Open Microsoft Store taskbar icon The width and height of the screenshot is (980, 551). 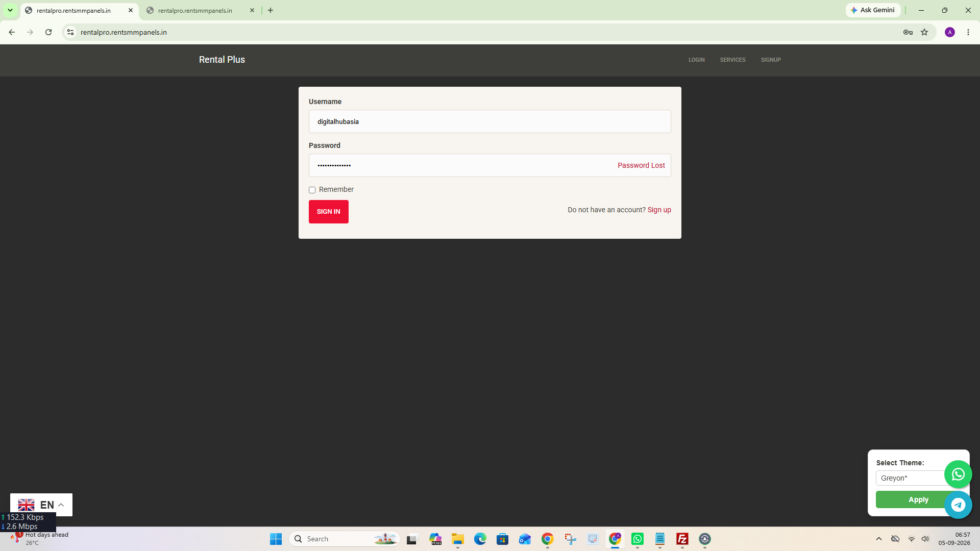coord(503,539)
